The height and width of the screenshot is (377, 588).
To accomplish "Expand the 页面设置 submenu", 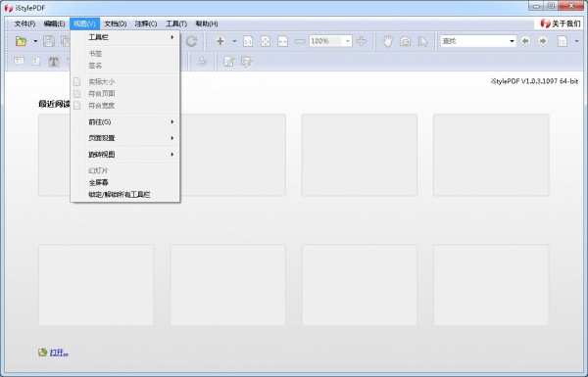I will tap(125, 138).
